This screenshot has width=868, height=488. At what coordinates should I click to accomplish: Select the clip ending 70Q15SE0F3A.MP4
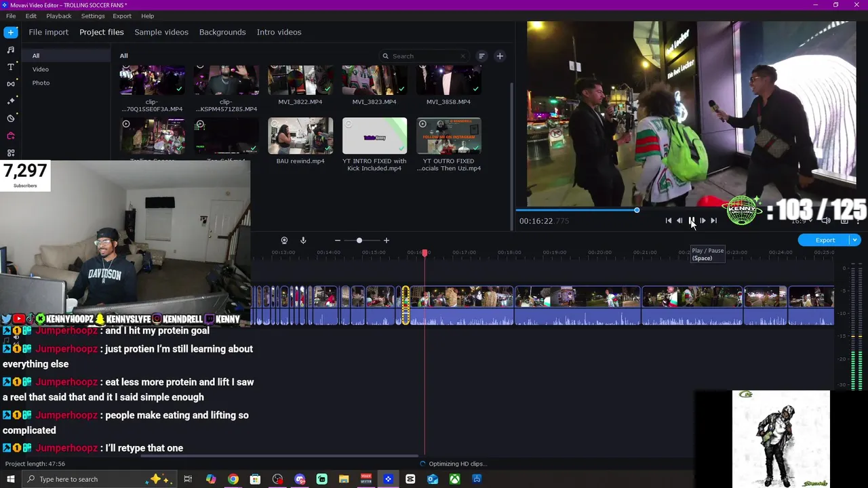point(152,81)
